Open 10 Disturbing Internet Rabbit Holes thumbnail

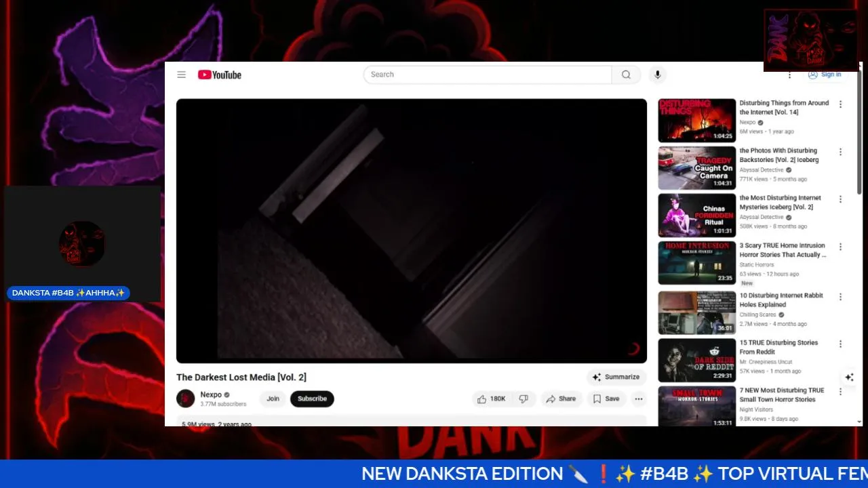(696, 312)
